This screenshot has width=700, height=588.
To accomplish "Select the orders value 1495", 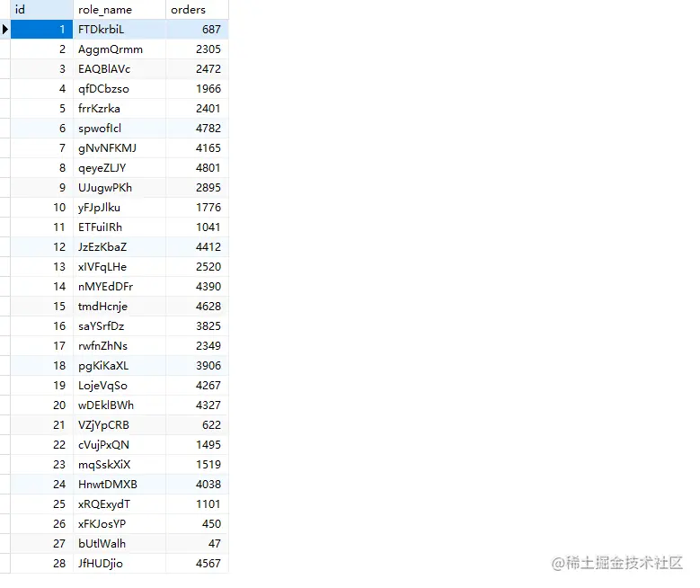I will pyautogui.click(x=197, y=444).
